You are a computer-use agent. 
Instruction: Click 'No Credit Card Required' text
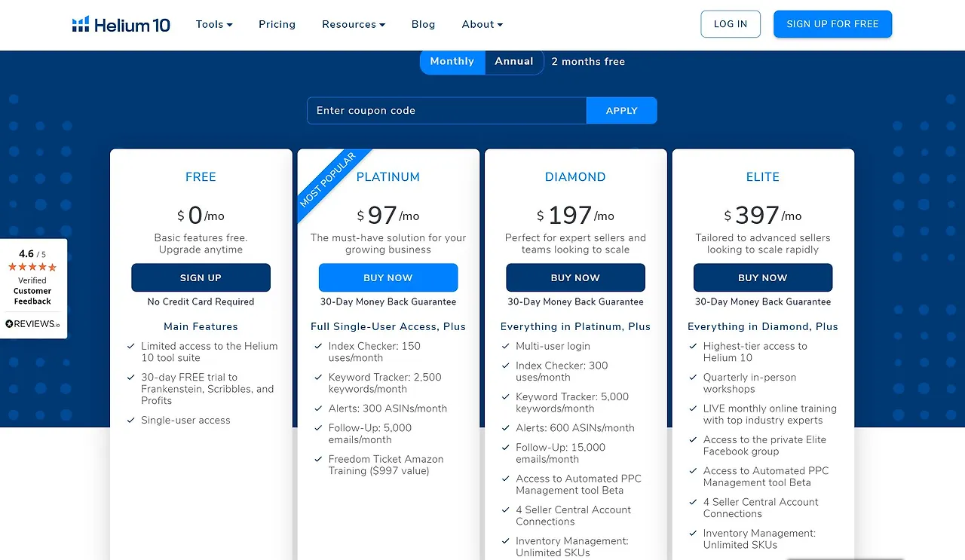(201, 302)
